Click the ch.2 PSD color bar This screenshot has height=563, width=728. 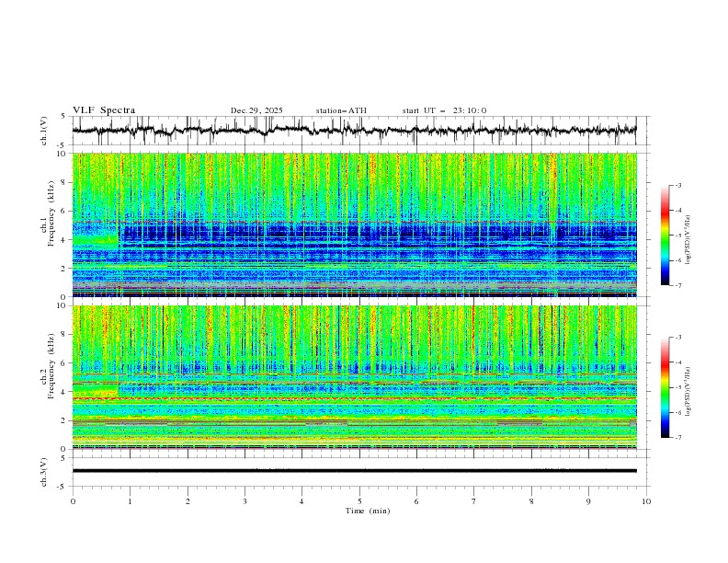665,387
